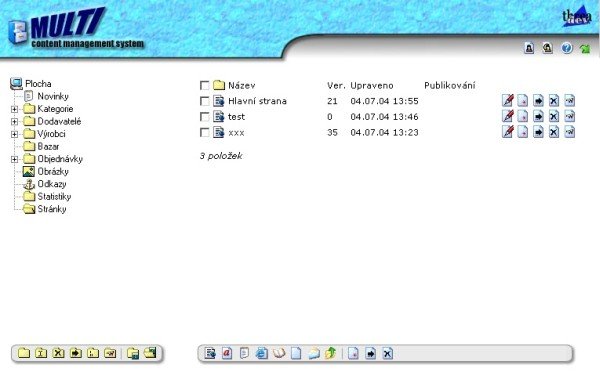Click the text document icon in bottom toolbar
The width and height of the screenshot is (600, 379).
point(244,353)
